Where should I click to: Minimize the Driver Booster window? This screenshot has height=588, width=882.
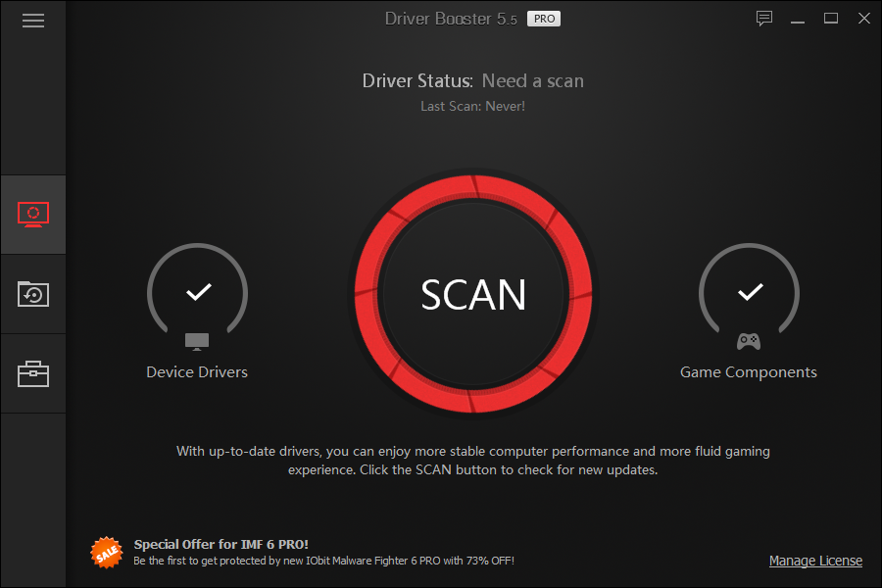[798, 20]
